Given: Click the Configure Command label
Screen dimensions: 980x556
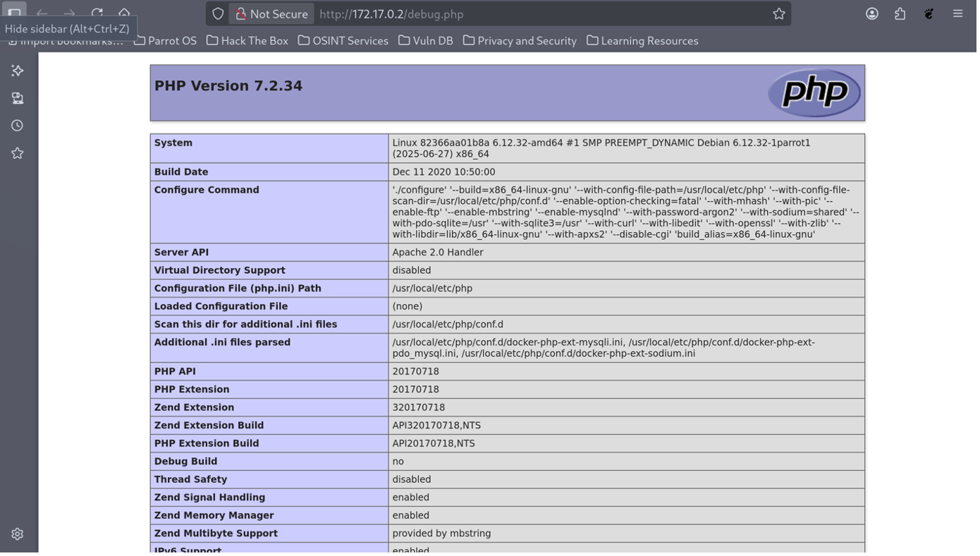Looking at the screenshot, I should tap(207, 190).
